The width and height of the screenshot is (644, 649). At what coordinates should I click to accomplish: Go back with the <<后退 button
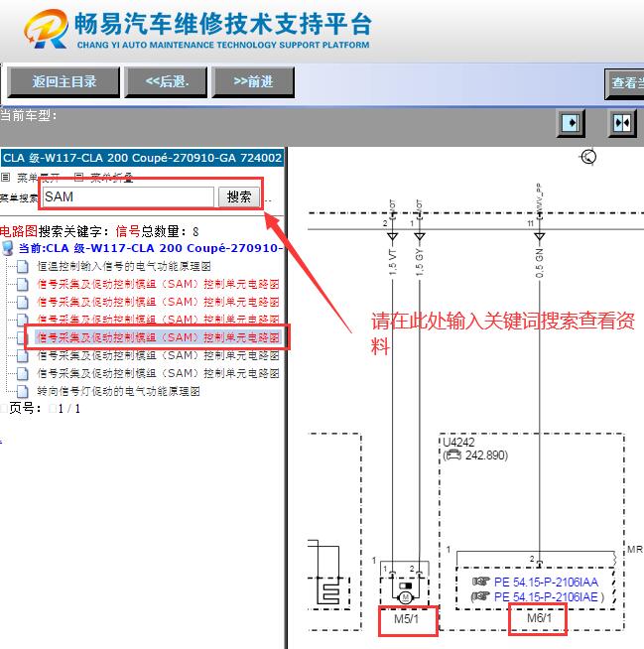166,82
